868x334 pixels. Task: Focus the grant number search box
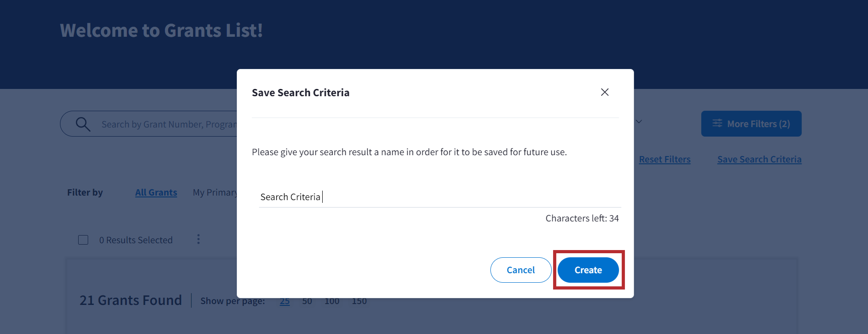click(x=168, y=124)
